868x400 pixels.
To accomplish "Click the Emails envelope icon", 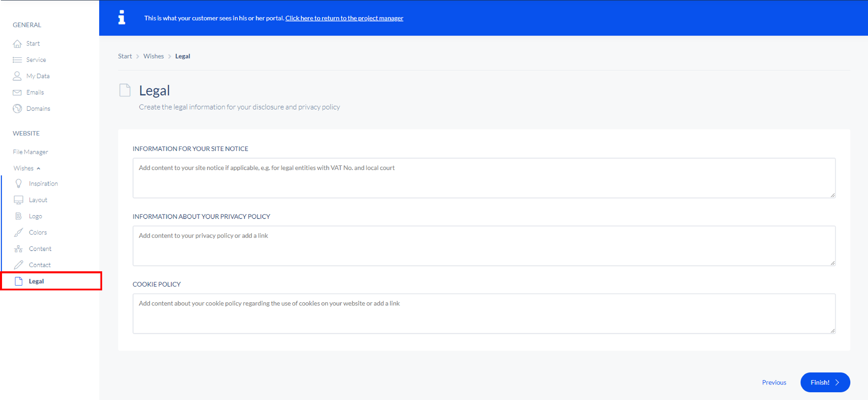I will tap(17, 93).
